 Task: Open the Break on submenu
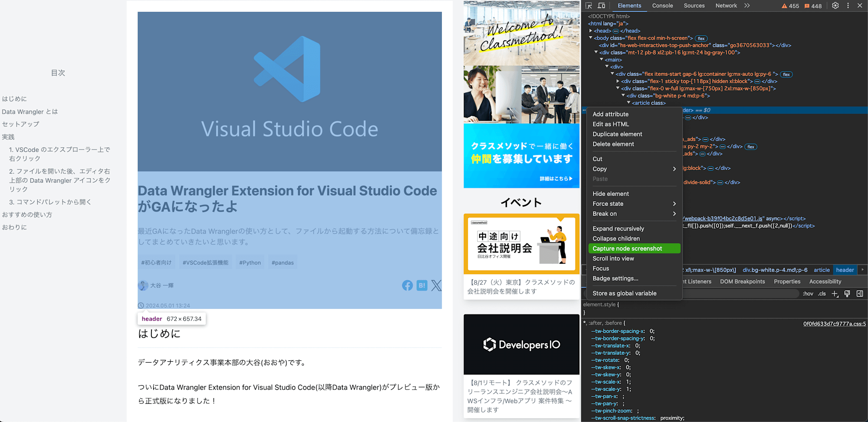(x=634, y=214)
